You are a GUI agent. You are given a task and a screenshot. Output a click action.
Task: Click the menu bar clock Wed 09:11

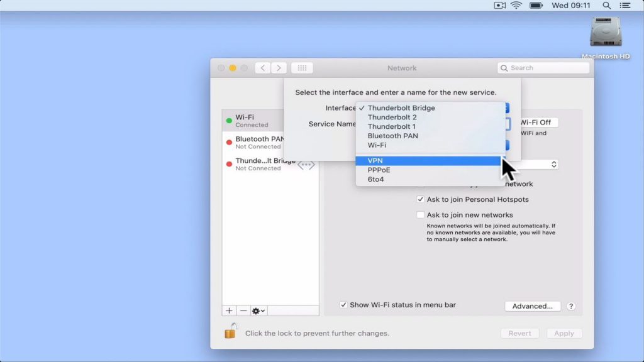tap(571, 5)
